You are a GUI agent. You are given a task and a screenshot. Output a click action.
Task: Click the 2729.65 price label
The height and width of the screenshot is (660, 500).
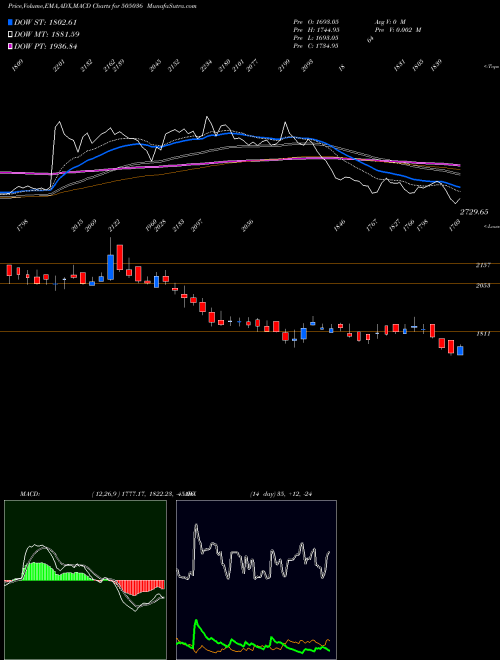pos(473,212)
